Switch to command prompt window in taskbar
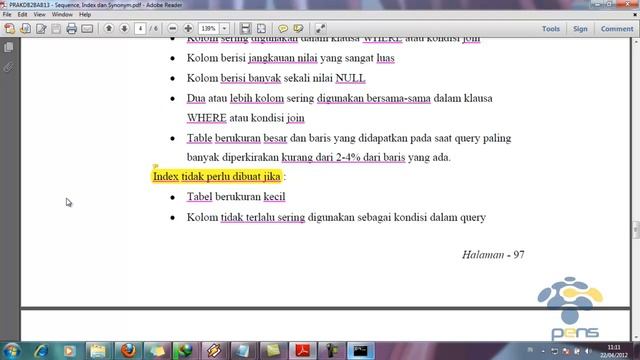 point(360,351)
